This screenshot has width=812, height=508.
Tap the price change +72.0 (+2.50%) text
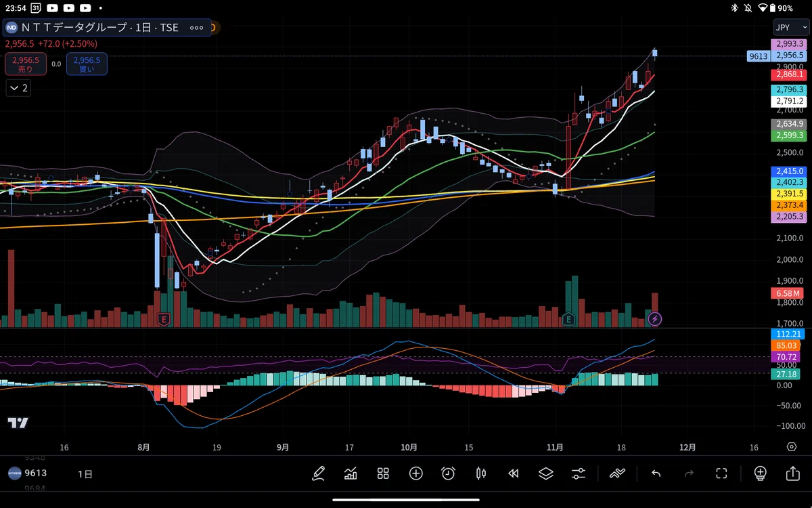(68, 43)
